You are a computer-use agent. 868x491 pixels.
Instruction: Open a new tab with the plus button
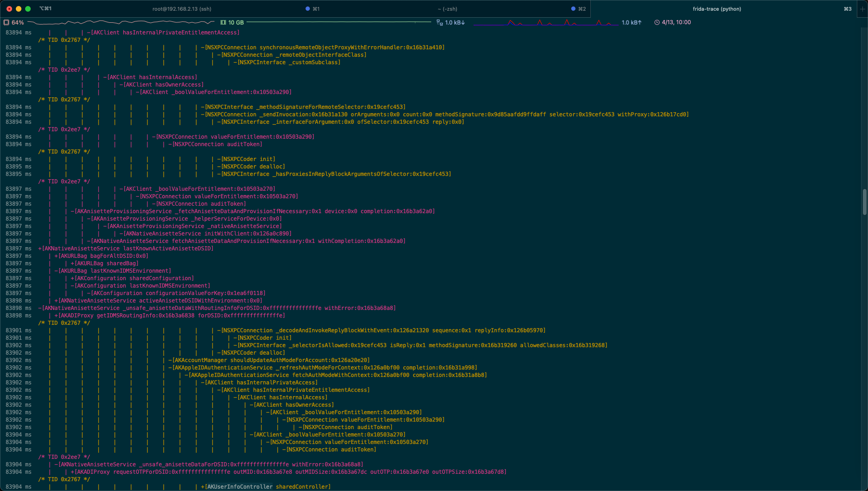(862, 9)
